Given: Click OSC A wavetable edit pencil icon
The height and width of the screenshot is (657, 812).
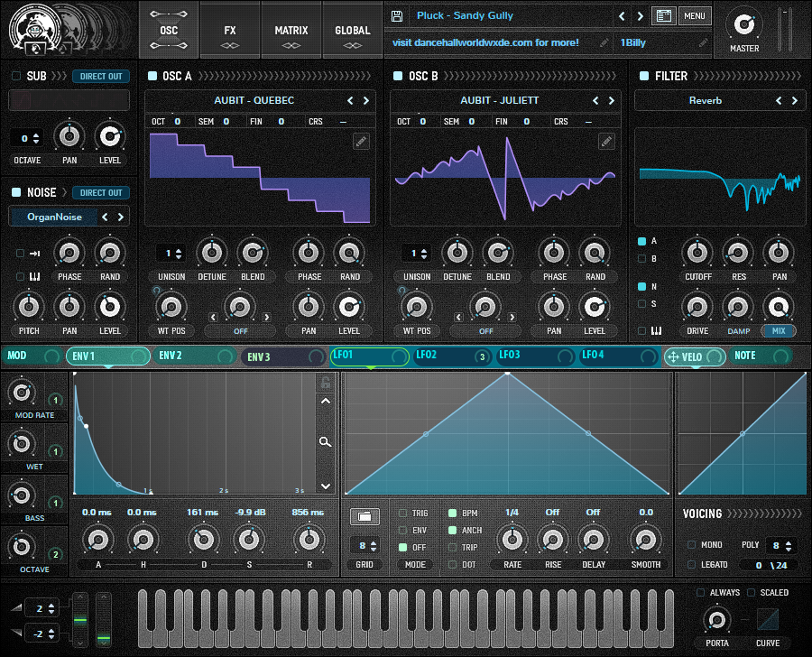Looking at the screenshot, I should (x=361, y=141).
